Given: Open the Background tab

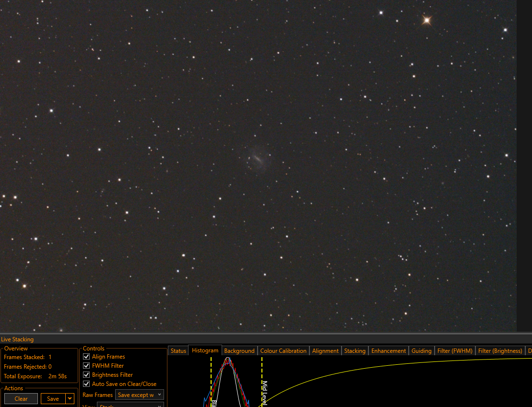Looking at the screenshot, I should coord(239,351).
